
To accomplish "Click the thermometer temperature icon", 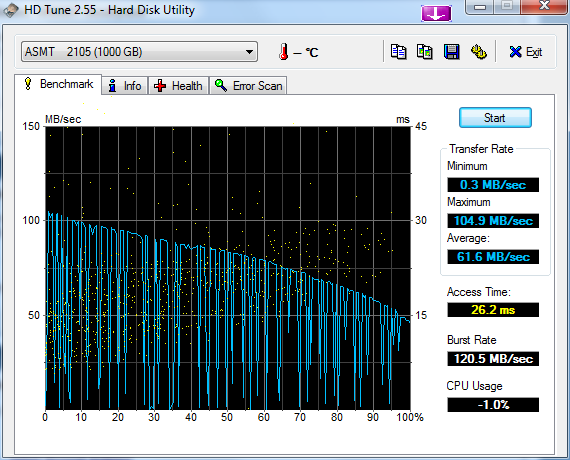I will 284,52.
